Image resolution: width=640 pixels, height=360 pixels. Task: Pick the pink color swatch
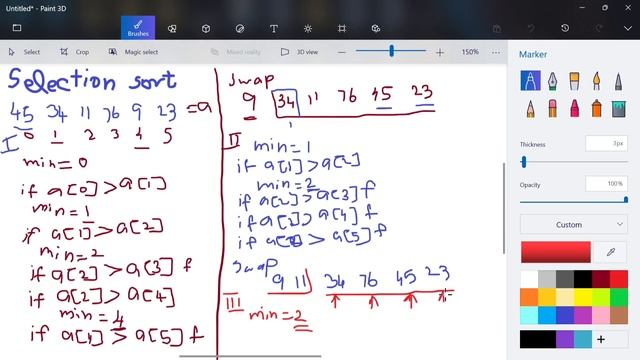[601, 315]
